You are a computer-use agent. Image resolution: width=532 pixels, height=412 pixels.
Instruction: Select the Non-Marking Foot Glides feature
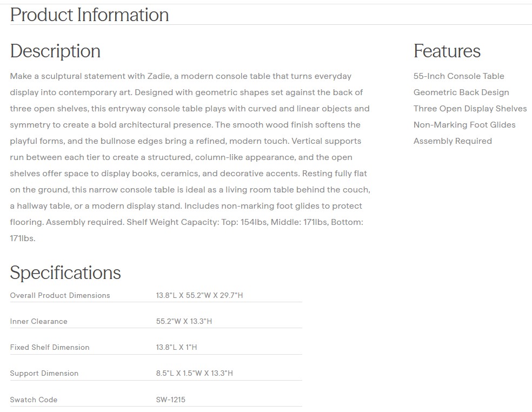point(464,125)
